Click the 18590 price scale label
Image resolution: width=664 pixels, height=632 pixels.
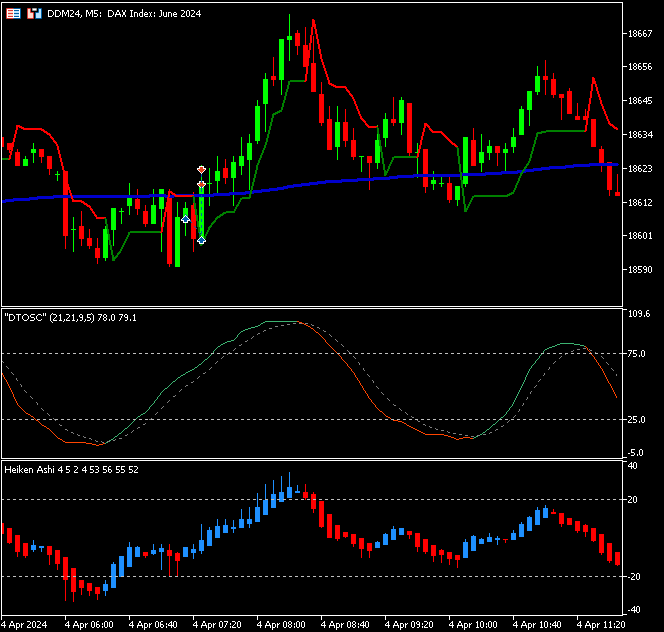pyautogui.click(x=640, y=269)
